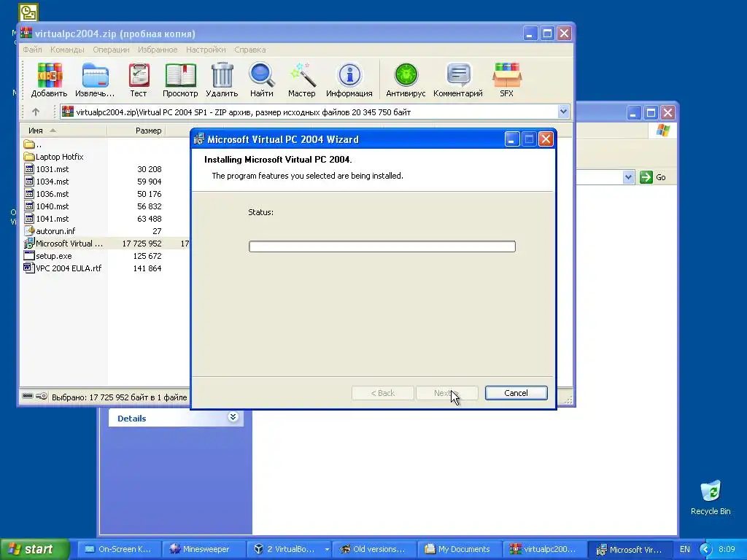The image size is (747, 560).
Task: Select file 1041.mst
Action: pyautogui.click(x=46, y=219)
